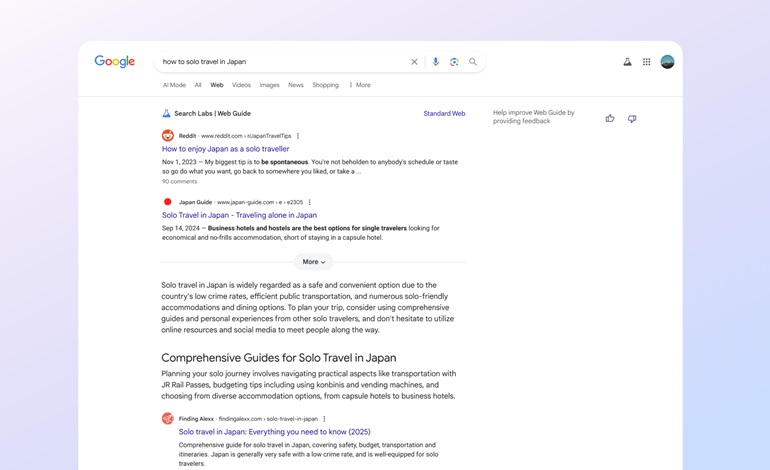Click the Japan Guide red favicon
The width and height of the screenshot is (770, 470).
coord(167,202)
